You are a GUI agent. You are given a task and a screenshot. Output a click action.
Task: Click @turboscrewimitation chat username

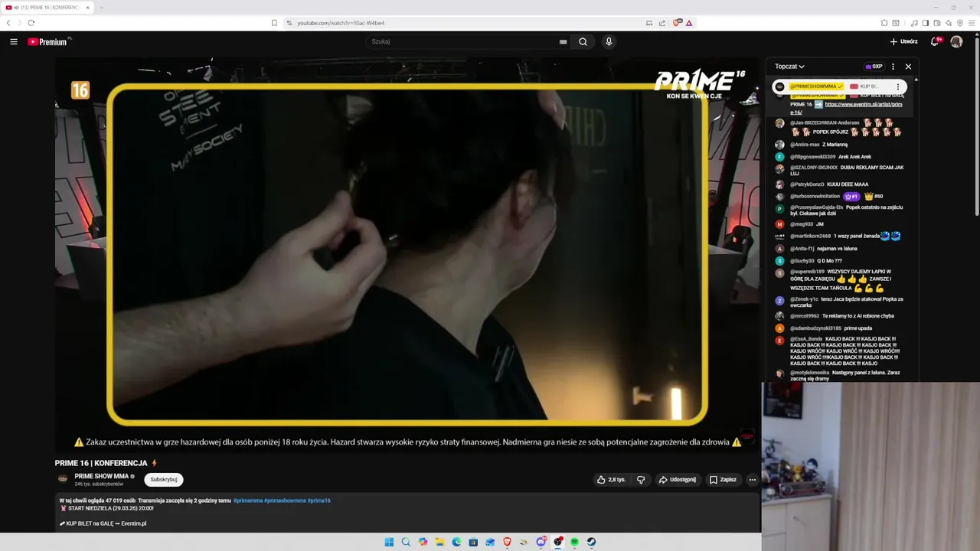pyautogui.click(x=815, y=197)
